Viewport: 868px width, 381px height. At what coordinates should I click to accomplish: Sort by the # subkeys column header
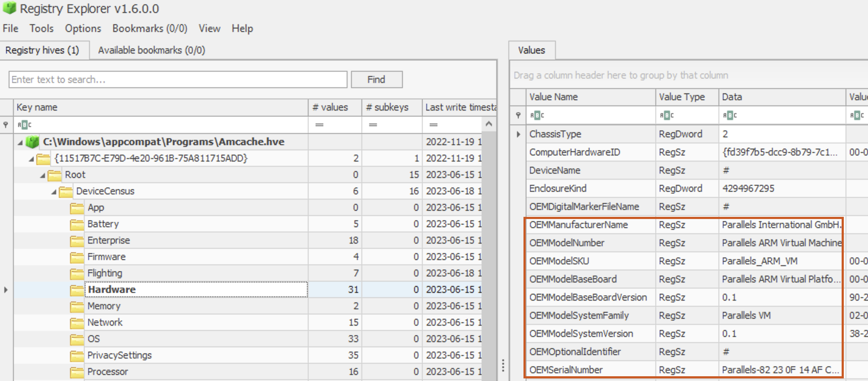392,108
